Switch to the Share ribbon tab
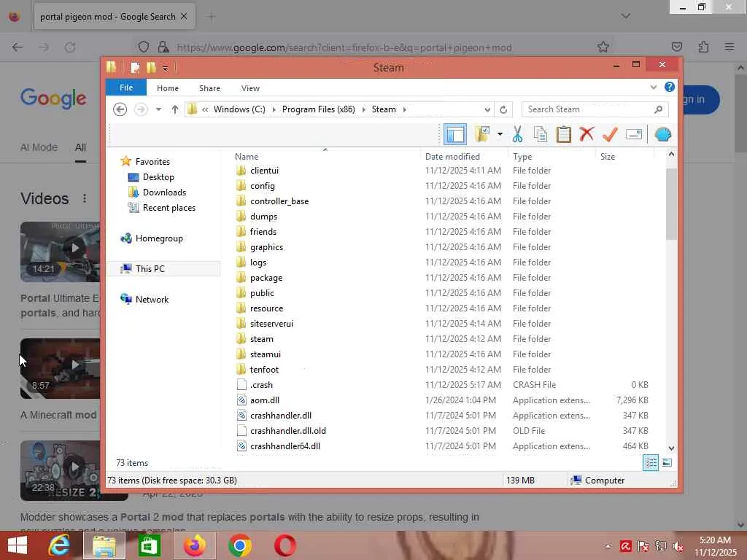This screenshot has width=747, height=560. tap(209, 88)
